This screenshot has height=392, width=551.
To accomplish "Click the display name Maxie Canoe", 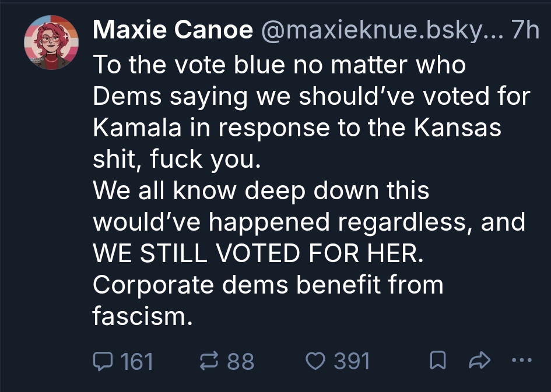I will (x=173, y=31).
